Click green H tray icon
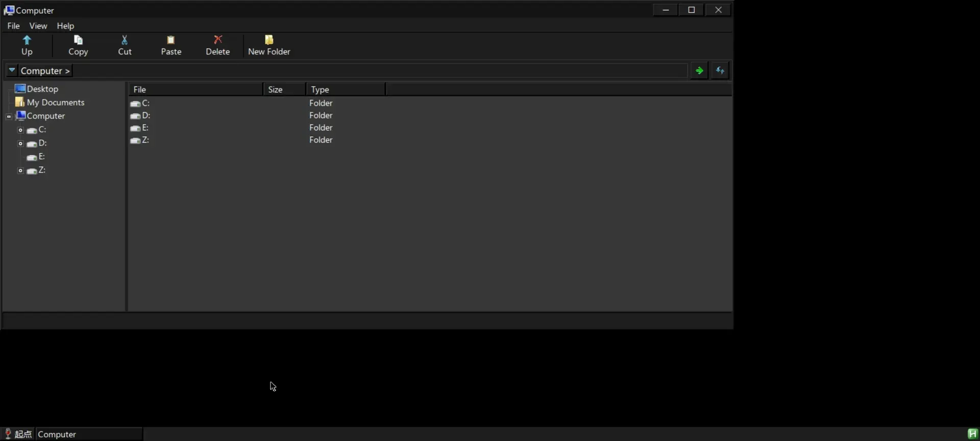This screenshot has width=980, height=441. pyautogui.click(x=973, y=434)
